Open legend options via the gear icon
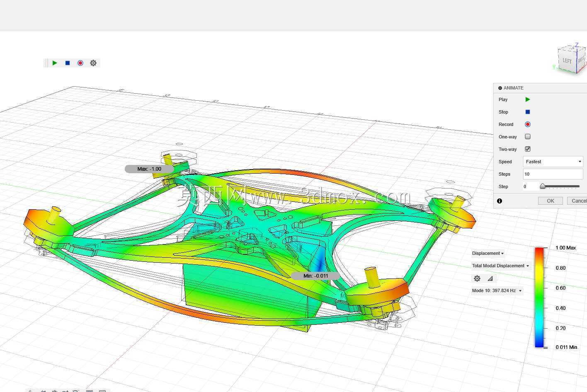This screenshot has width=587, height=392. (x=477, y=278)
